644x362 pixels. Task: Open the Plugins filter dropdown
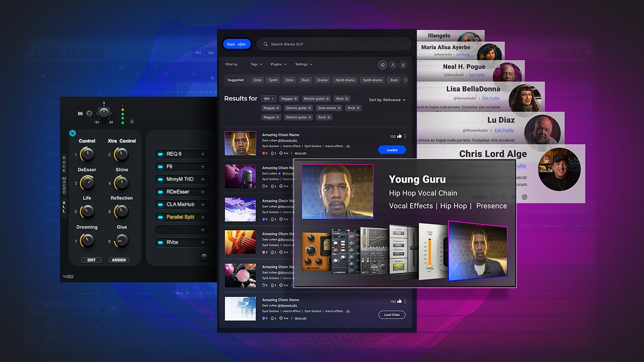pos(278,64)
